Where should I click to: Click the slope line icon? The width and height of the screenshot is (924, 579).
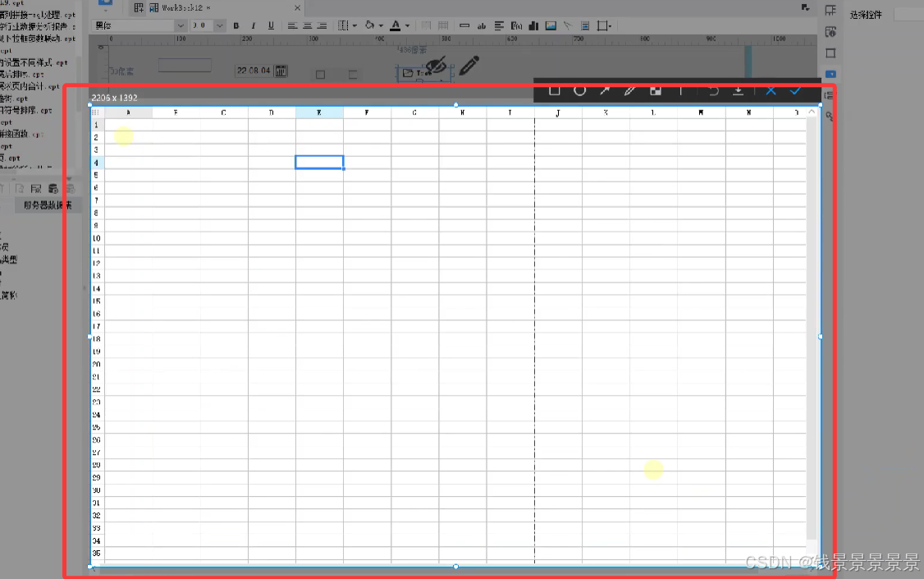[568, 25]
